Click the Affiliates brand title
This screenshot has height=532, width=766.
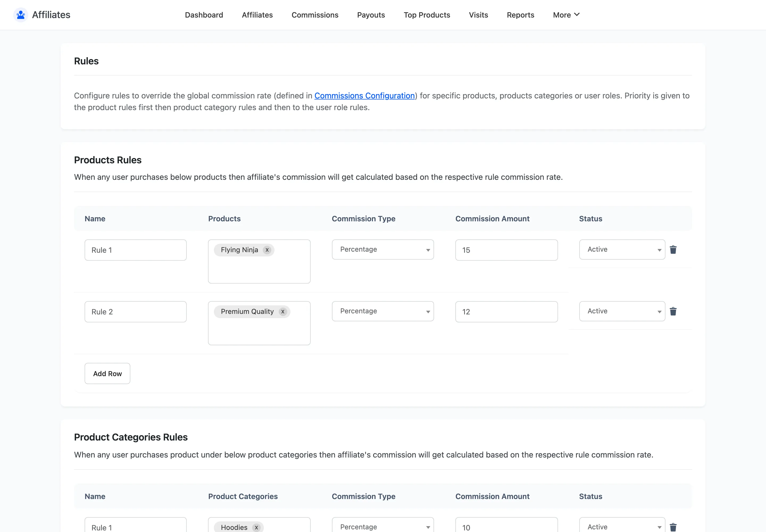point(51,15)
